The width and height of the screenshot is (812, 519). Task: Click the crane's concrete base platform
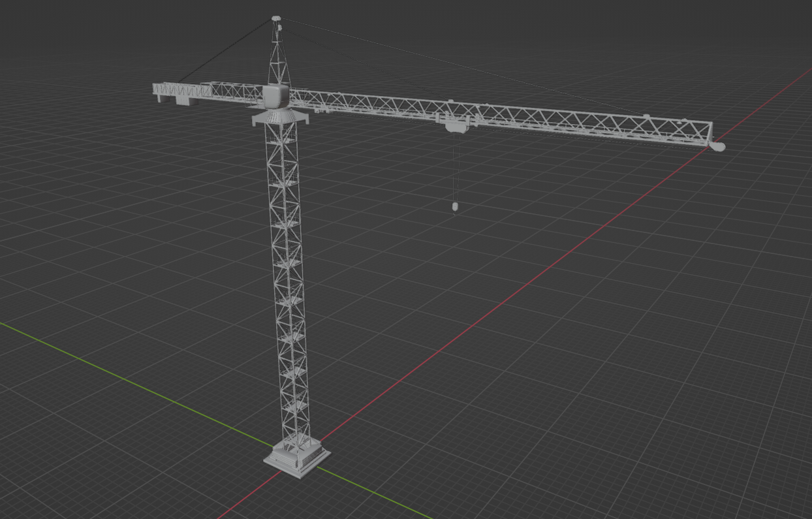(x=297, y=457)
